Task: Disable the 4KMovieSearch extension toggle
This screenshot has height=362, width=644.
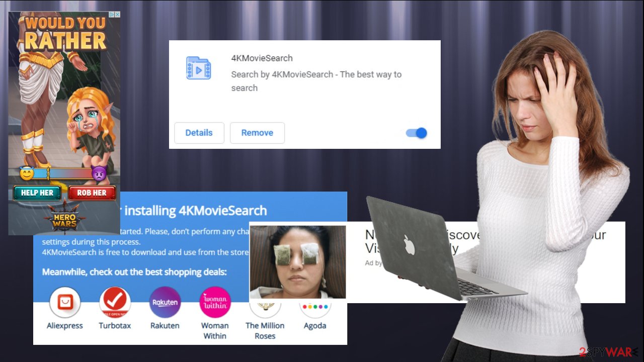Action: (x=417, y=133)
